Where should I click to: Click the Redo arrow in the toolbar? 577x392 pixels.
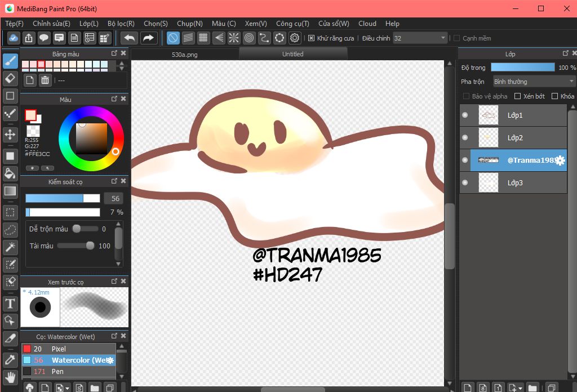click(148, 38)
